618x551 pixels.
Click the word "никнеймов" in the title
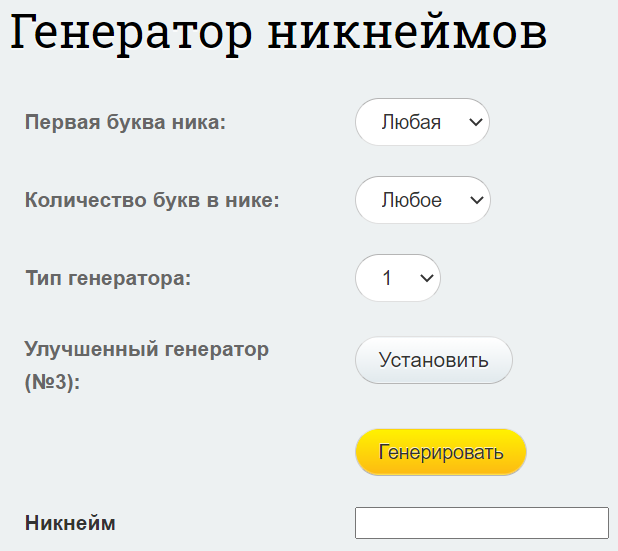[407, 32]
